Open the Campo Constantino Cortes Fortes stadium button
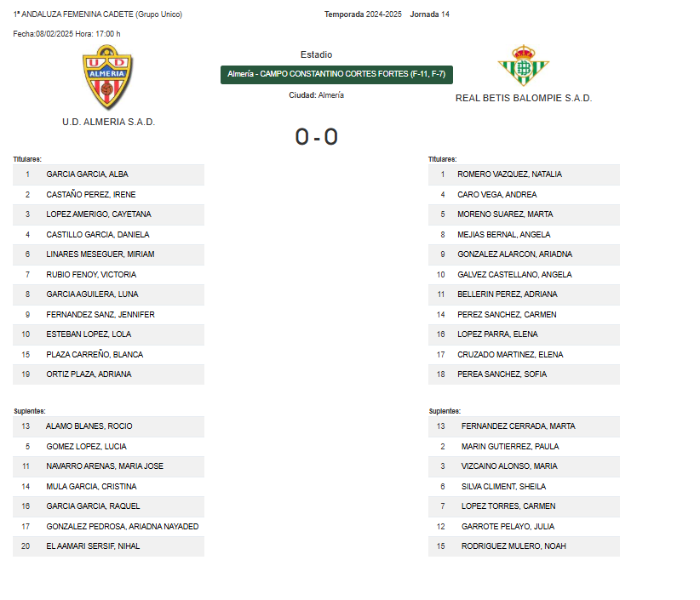Viewport: 700px width, 600px height. 336,75
